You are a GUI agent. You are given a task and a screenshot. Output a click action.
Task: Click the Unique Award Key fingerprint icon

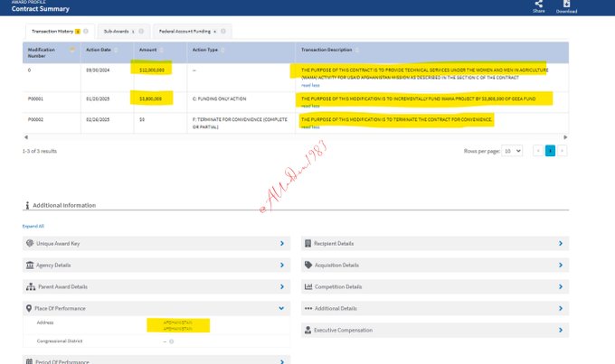(x=30, y=243)
